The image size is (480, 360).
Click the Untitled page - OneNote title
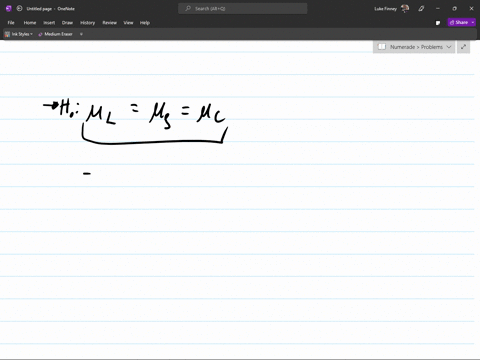pos(51,9)
